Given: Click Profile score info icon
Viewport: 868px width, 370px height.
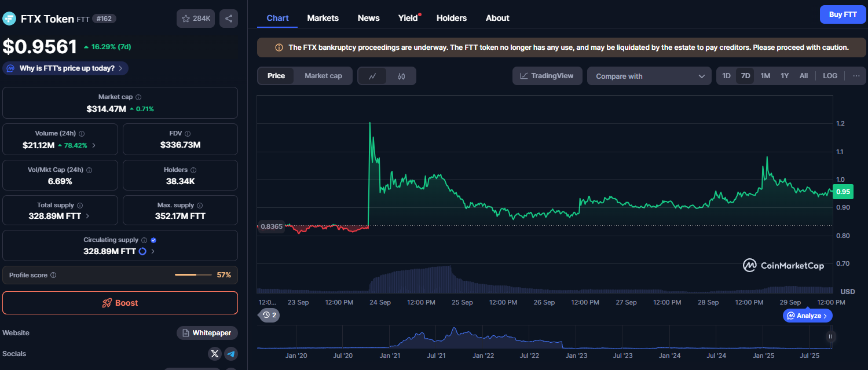Looking at the screenshot, I should click(53, 275).
